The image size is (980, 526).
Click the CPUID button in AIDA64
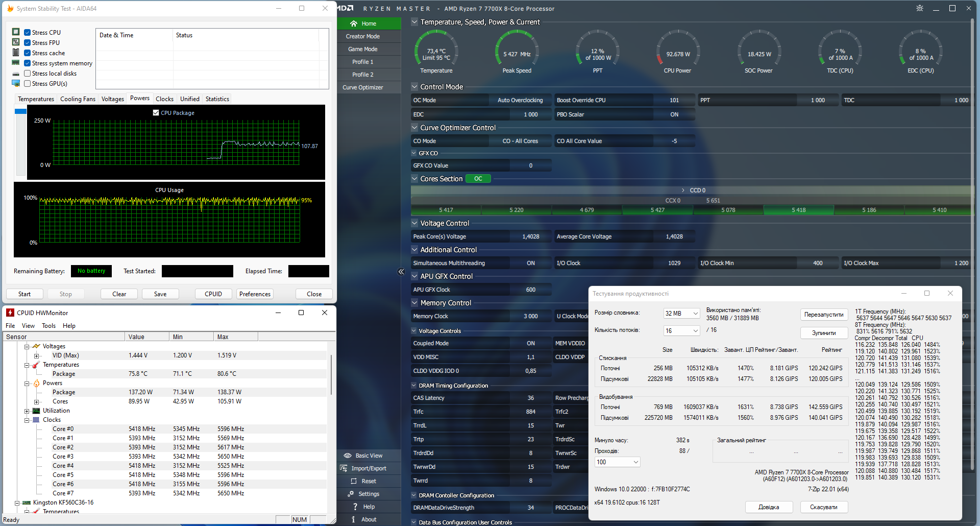[x=213, y=294]
